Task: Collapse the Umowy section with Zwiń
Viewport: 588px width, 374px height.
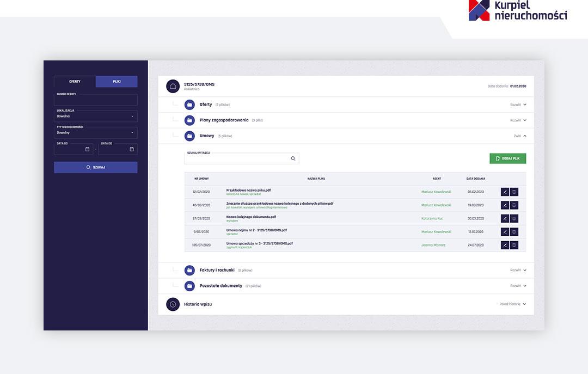Action: 520,136
